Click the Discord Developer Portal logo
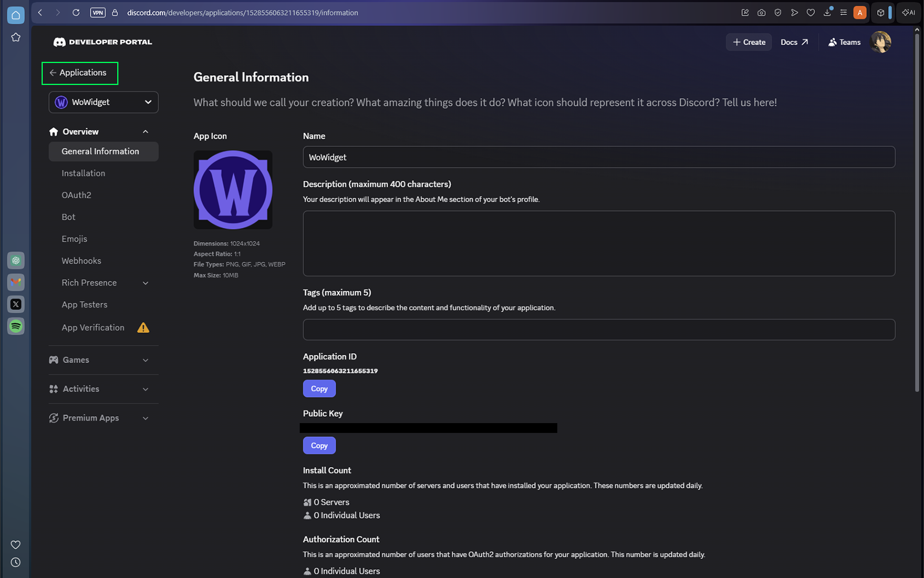The width and height of the screenshot is (924, 578). 103,42
